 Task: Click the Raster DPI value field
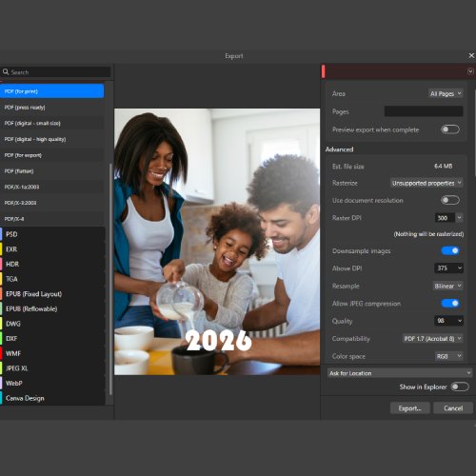click(x=445, y=218)
